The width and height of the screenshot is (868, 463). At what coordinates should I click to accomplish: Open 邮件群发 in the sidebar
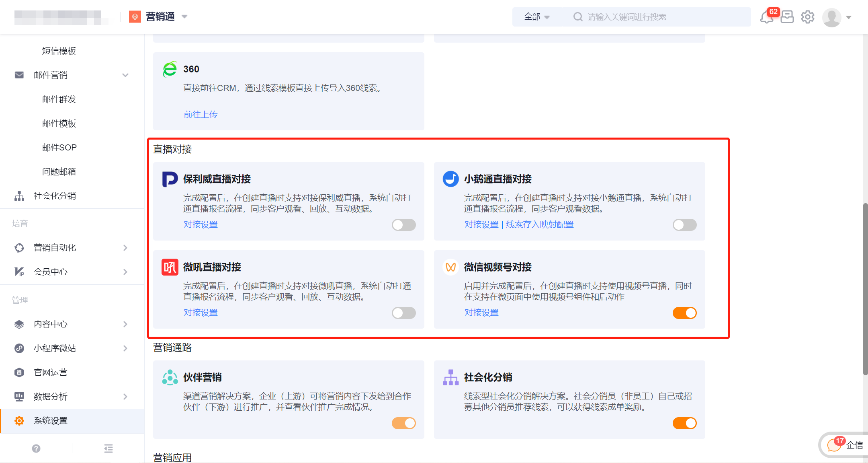pyautogui.click(x=59, y=99)
